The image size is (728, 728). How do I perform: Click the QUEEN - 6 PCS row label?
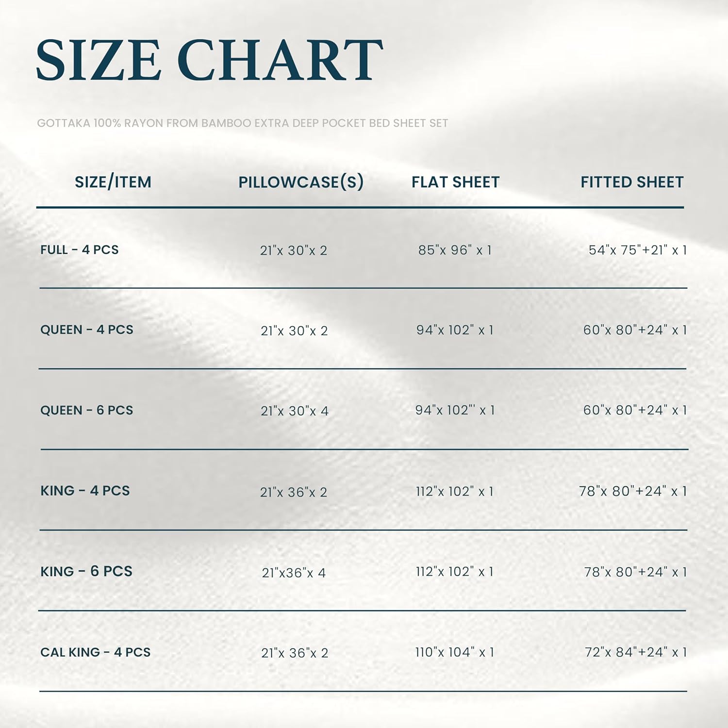pyautogui.click(x=87, y=411)
